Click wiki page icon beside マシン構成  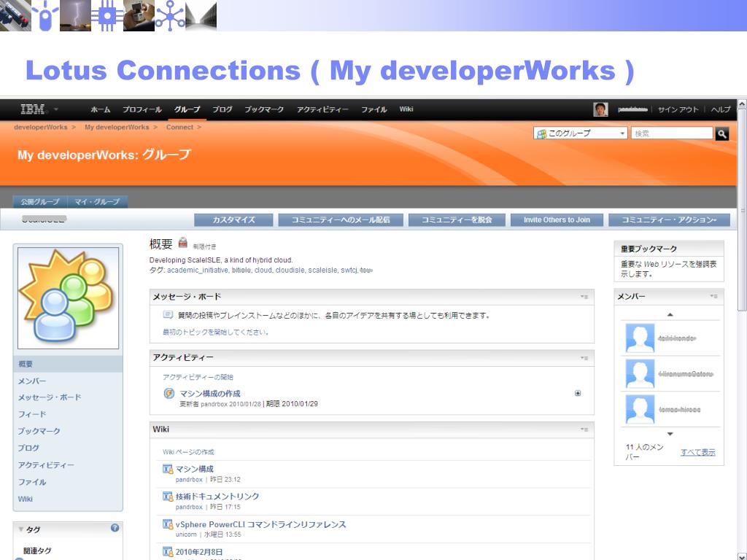tap(168, 470)
